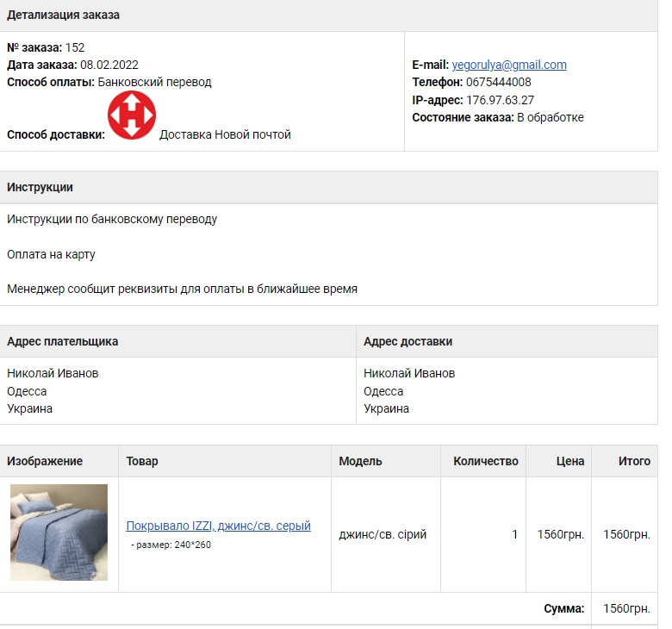Click the bedspread product thumbnail

click(59, 532)
